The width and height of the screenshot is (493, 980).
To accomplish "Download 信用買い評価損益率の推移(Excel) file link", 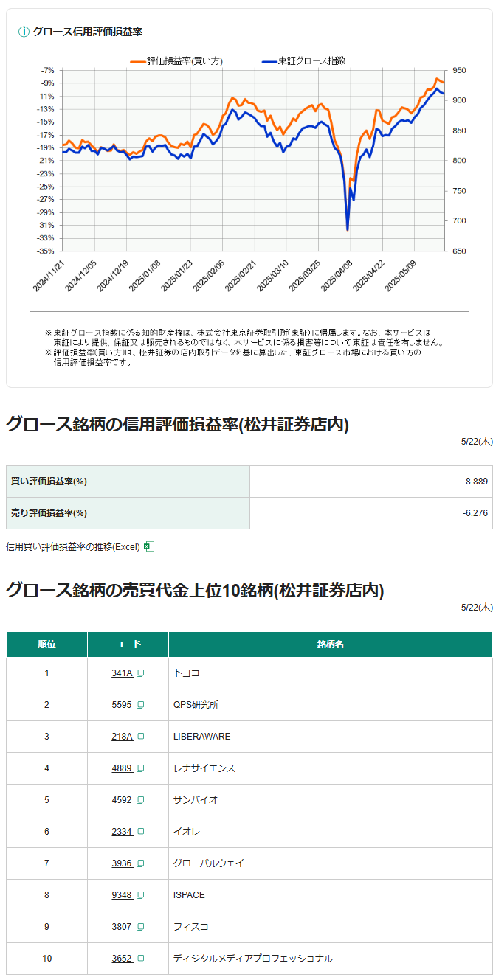I will click(x=73, y=547).
